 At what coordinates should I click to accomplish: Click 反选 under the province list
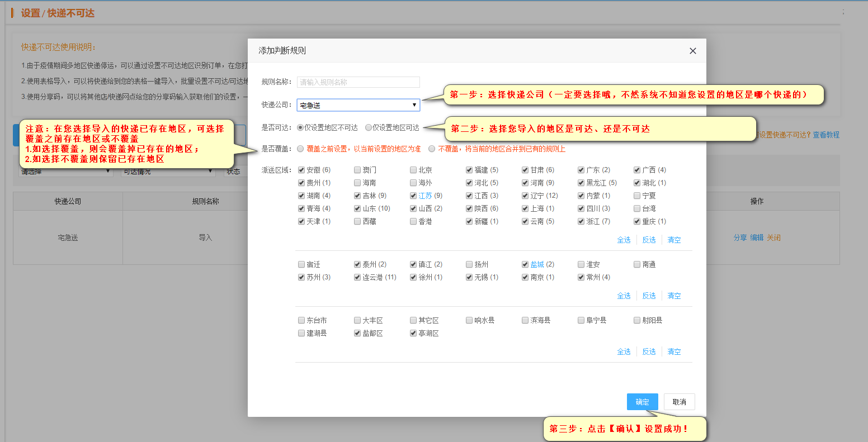click(649, 240)
